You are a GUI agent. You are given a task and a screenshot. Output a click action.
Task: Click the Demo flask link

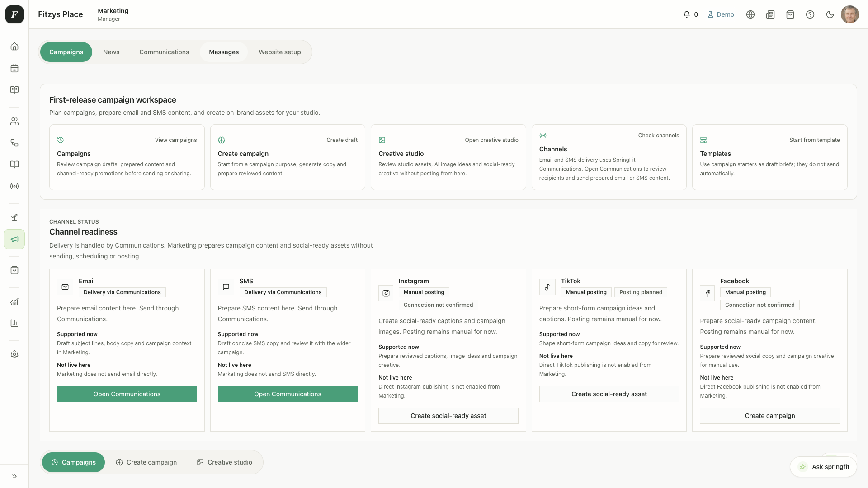tap(721, 14)
